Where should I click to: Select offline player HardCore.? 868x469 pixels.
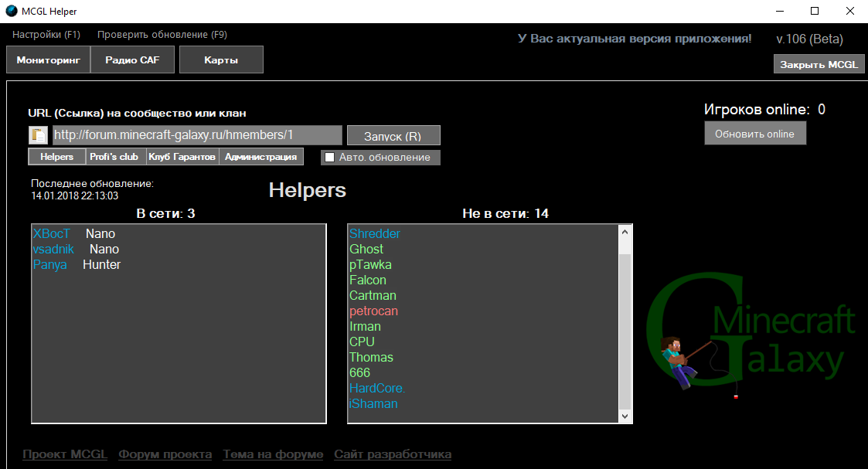point(377,388)
